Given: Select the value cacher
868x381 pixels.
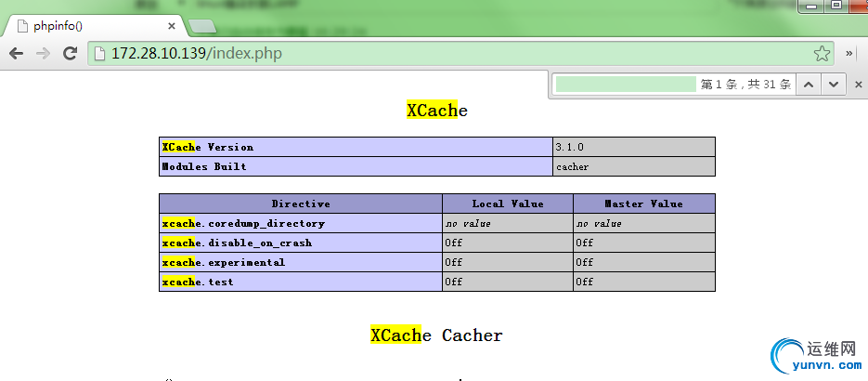Looking at the screenshot, I should click(x=573, y=166).
